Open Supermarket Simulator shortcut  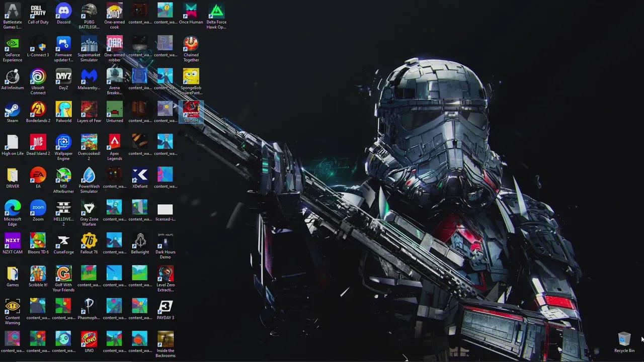(89, 49)
